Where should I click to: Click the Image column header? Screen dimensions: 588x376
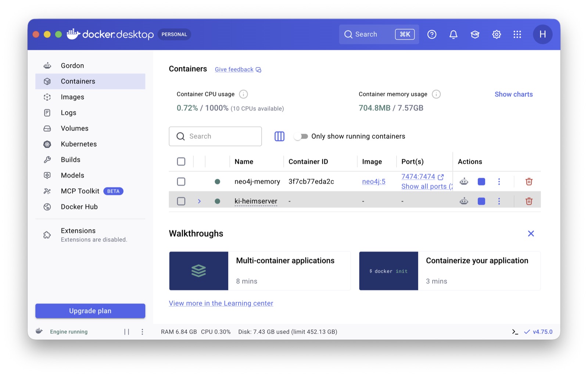pos(372,162)
